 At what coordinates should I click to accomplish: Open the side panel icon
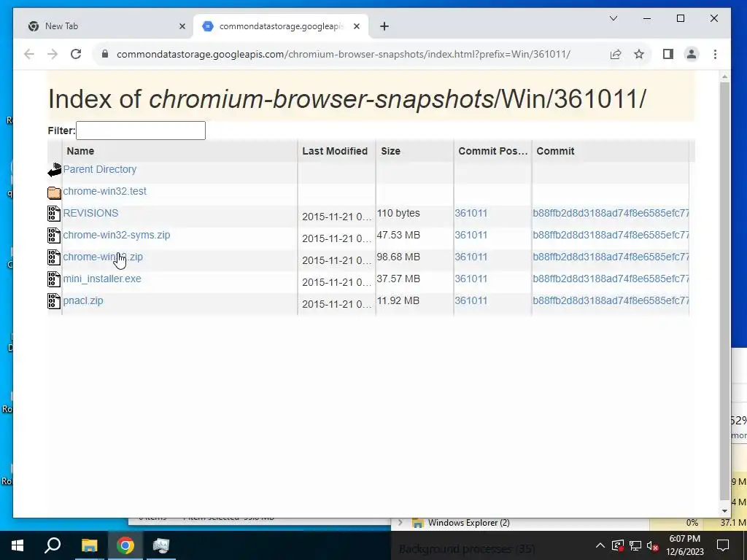click(x=668, y=54)
